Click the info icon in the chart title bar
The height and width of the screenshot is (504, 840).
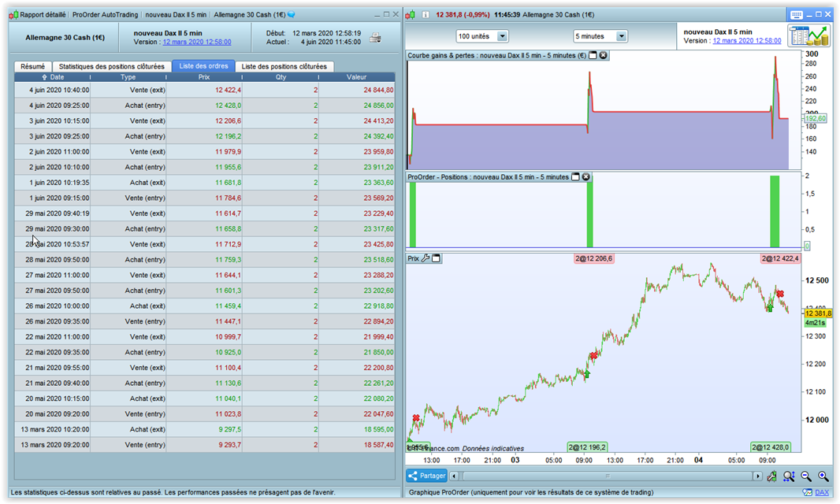pos(426,14)
